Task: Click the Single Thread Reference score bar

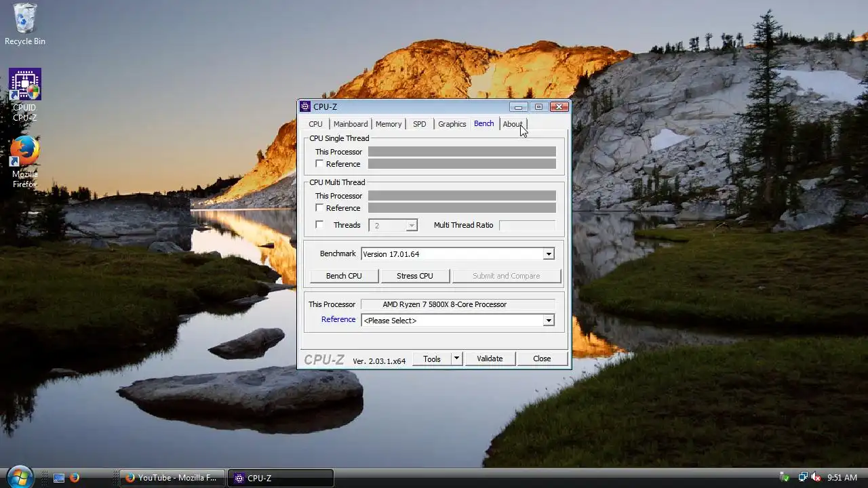Action: point(462,164)
